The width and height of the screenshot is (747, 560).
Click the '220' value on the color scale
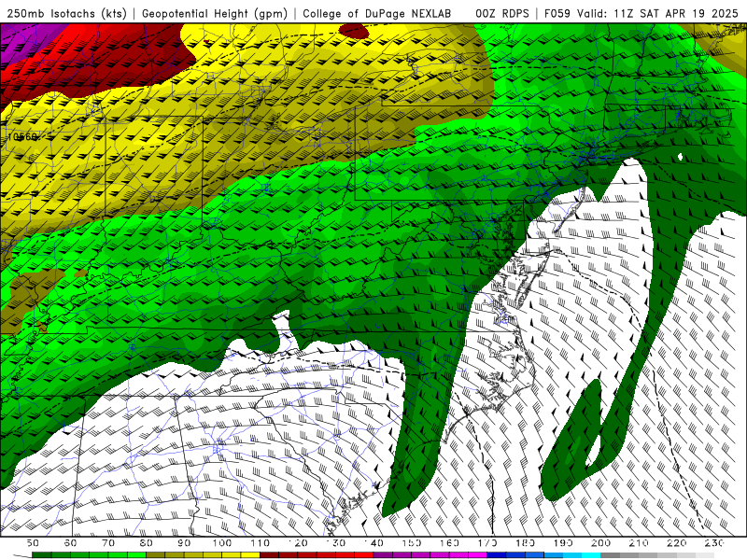click(x=676, y=543)
